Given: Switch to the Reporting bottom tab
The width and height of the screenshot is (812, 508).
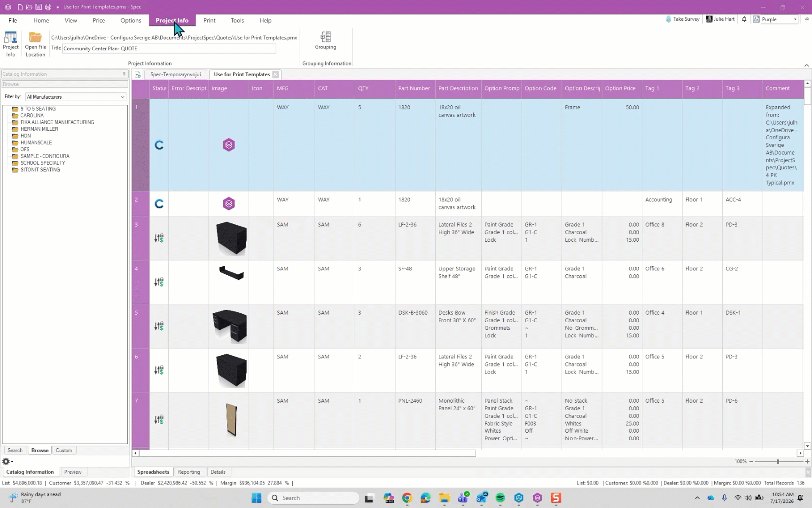Looking at the screenshot, I should 189,472.
